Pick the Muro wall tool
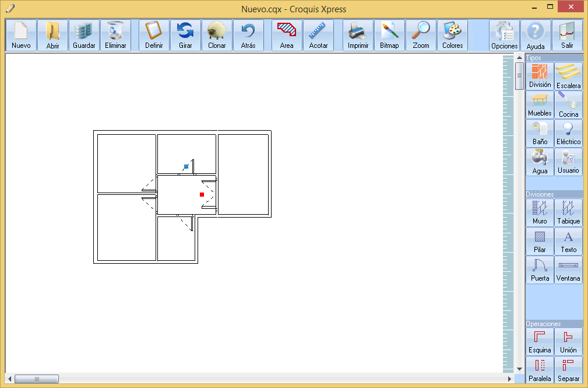 (x=540, y=212)
